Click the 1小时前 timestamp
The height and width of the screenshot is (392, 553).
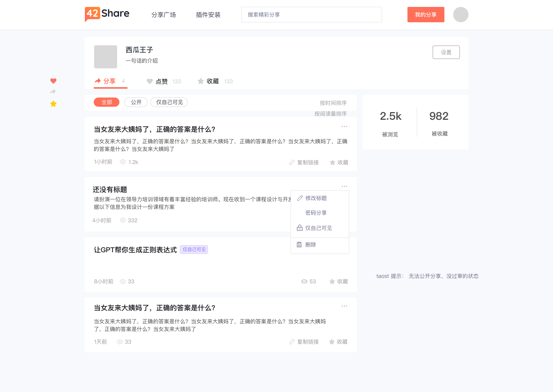click(103, 162)
